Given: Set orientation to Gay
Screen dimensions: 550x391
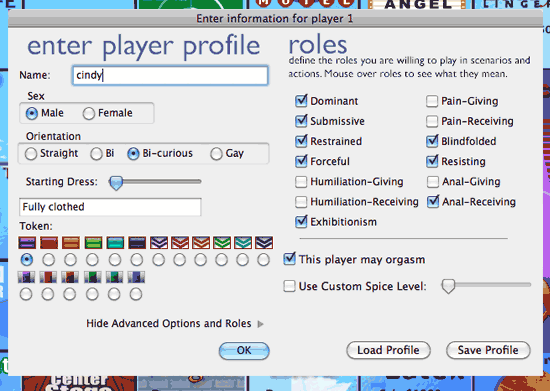Looking at the screenshot, I should pos(216,154).
